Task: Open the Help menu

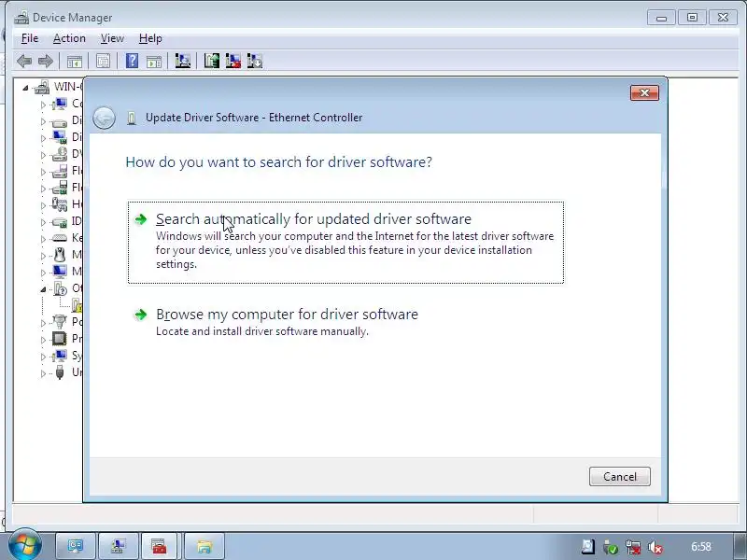Action: click(x=150, y=38)
